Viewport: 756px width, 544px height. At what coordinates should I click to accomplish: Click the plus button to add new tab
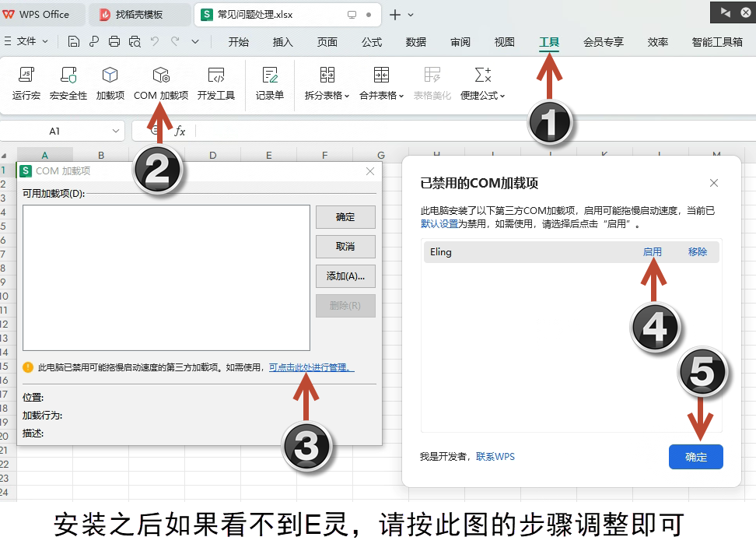click(395, 15)
